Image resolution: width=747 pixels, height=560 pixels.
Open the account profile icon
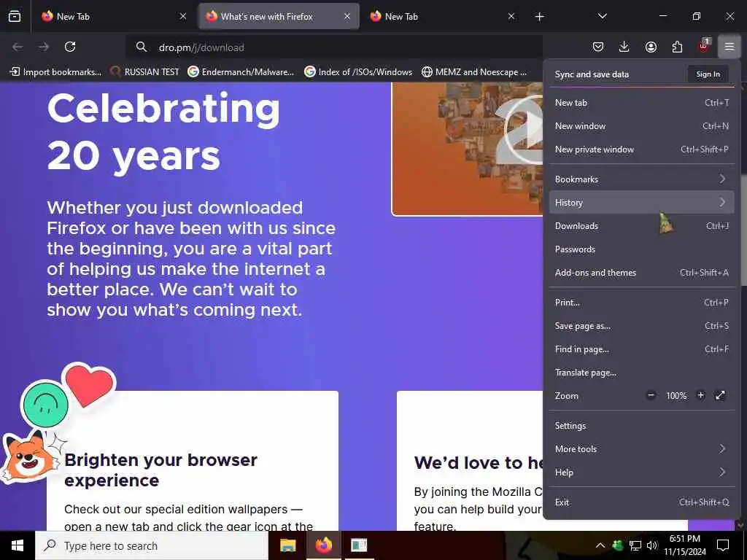pos(651,47)
